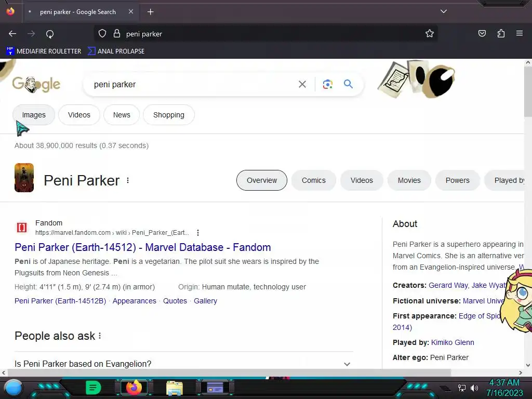Viewport: 532px width, 399px height.
Task: Select the Videos chip next to Comics
Action: point(362,180)
